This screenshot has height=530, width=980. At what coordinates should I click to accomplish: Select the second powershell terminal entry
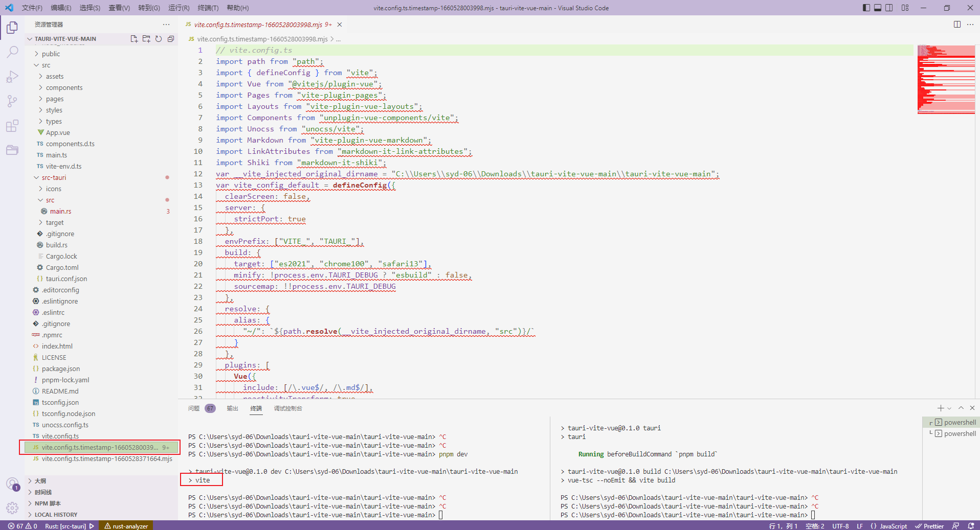[x=951, y=433]
